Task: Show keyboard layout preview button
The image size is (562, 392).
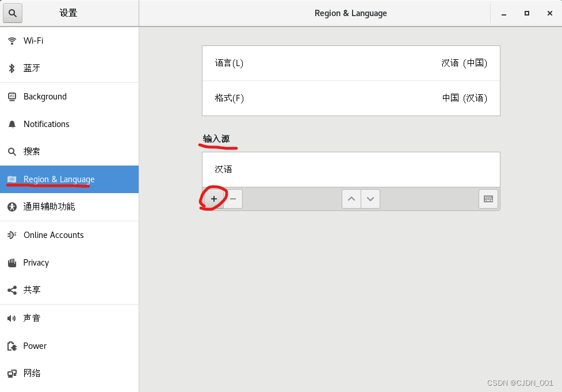Action: click(488, 199)
